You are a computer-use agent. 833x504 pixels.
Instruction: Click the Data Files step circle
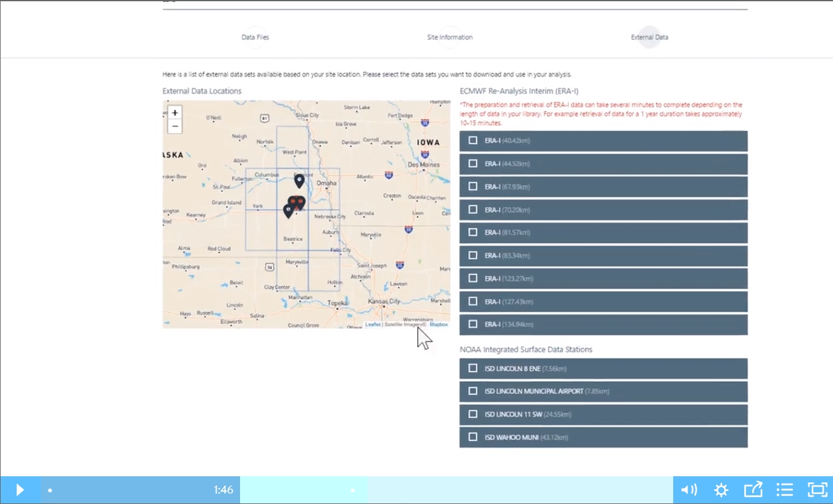(x=255, y=37)
